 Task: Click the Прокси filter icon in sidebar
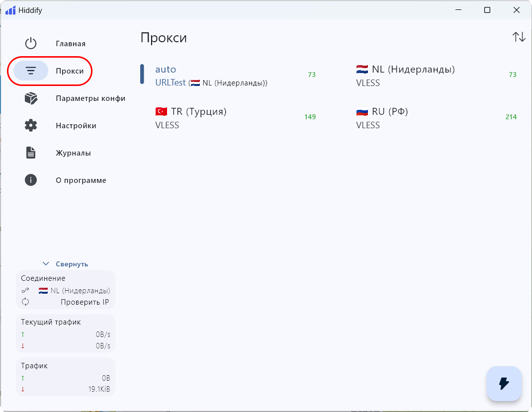(31, 71)
